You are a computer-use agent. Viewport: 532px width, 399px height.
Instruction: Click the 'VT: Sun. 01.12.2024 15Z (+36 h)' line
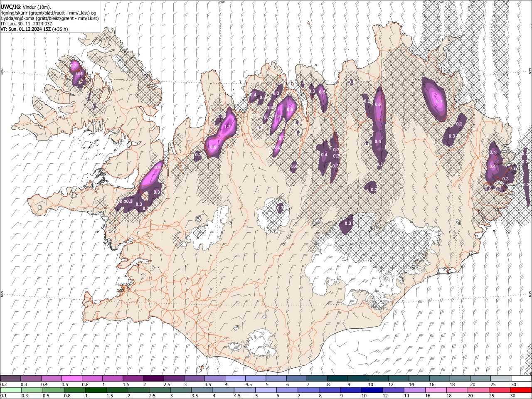34,29
